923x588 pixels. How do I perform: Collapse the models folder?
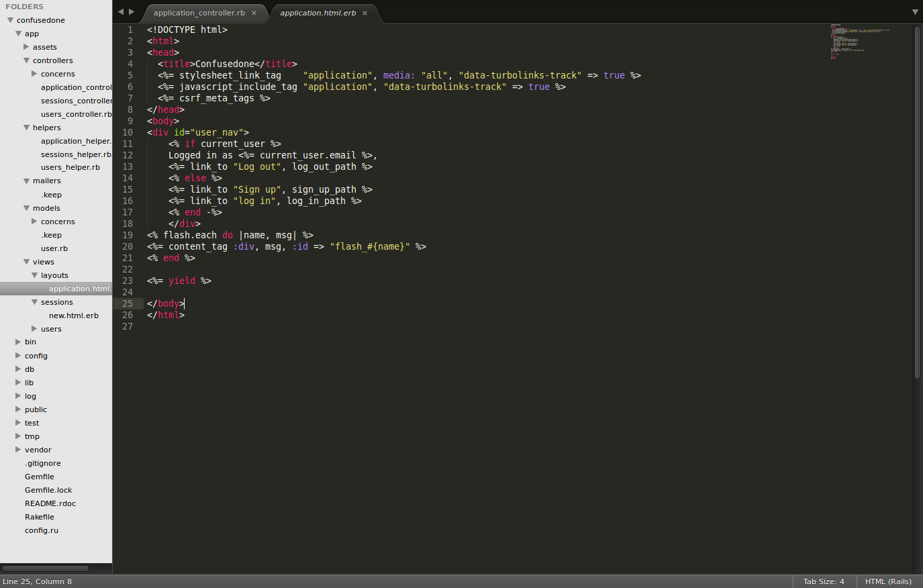(x=27, y=208)
